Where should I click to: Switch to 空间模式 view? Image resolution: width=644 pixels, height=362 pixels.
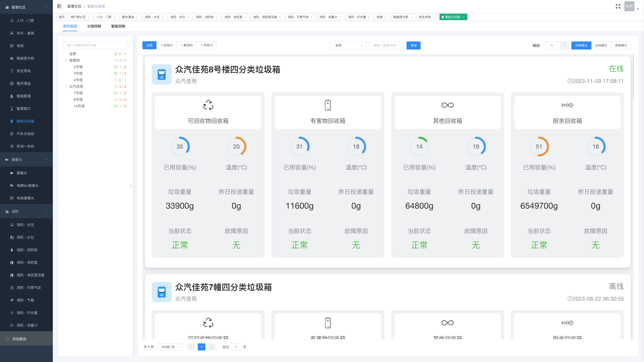(x=601, y=46)
